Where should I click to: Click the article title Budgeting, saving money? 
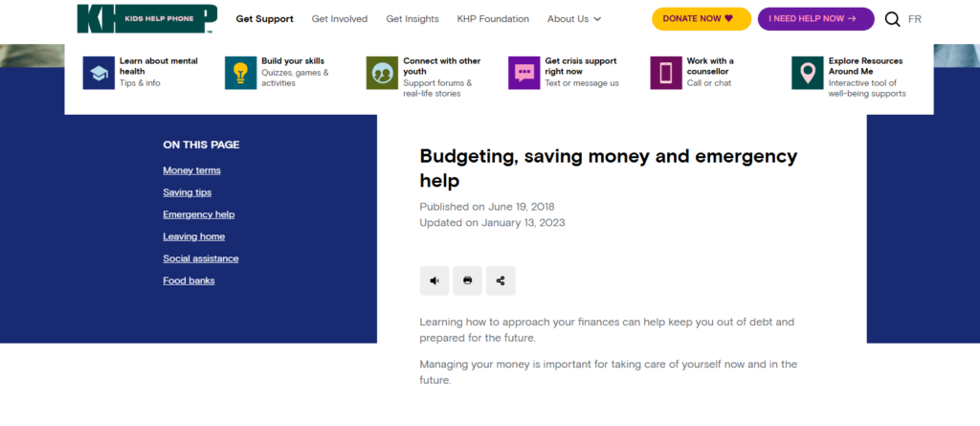[x=608, y=168]
